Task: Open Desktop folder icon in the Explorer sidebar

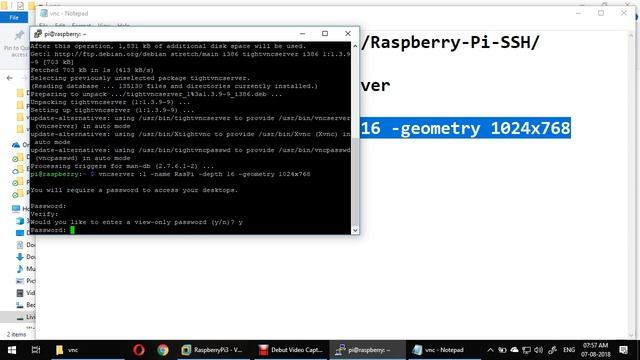Action: 20,233
